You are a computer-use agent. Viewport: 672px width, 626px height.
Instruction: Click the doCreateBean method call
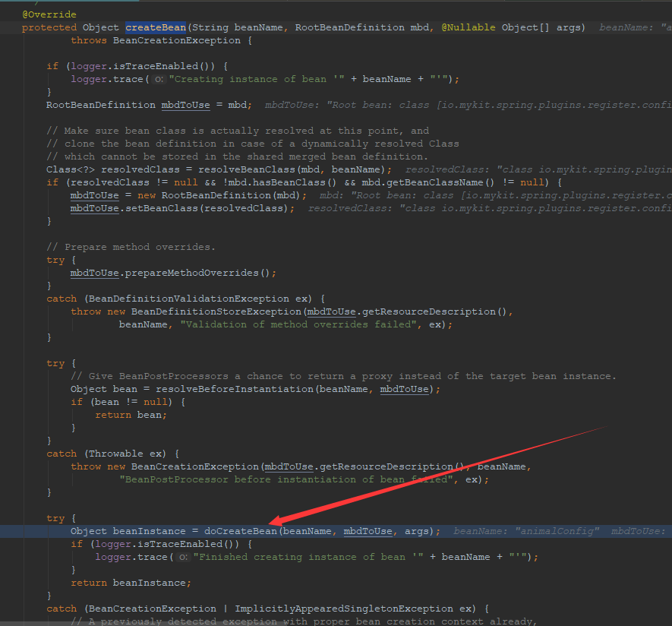(x=241, y=531)
